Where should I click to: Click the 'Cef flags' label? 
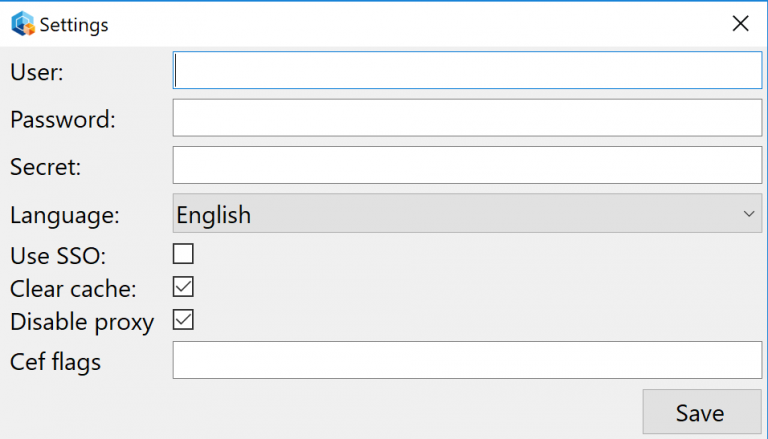pos(55,362)
